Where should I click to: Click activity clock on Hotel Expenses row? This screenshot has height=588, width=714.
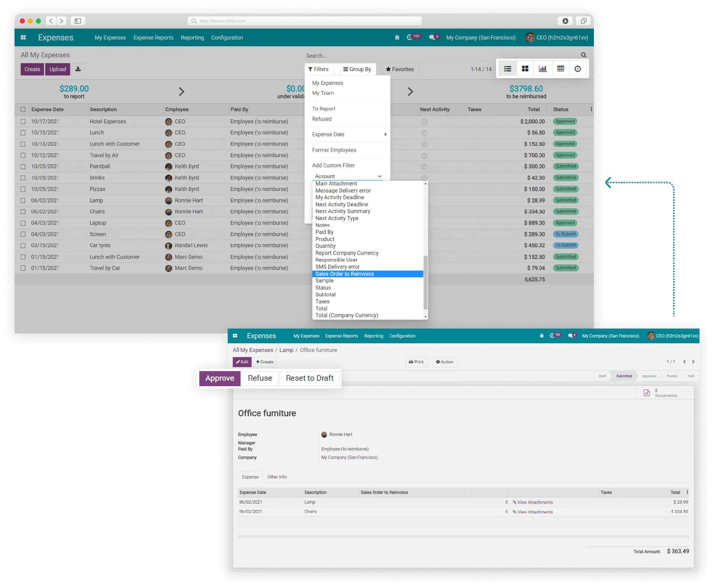(x=424, y=122)
